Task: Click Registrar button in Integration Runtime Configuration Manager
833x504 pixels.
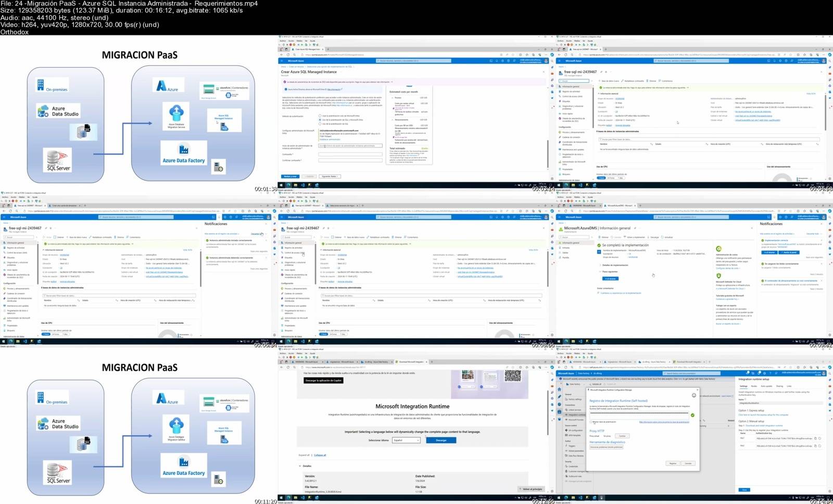Action: pos(673,463)
